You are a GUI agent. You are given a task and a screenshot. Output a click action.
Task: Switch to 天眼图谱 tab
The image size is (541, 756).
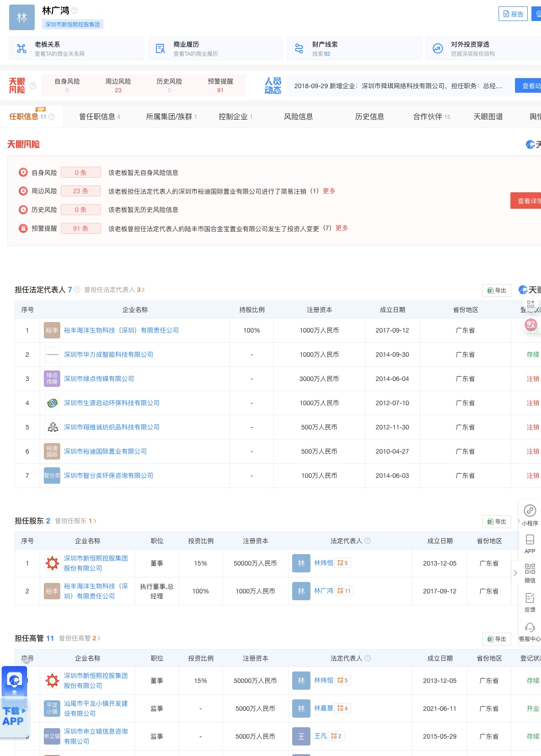488,117
